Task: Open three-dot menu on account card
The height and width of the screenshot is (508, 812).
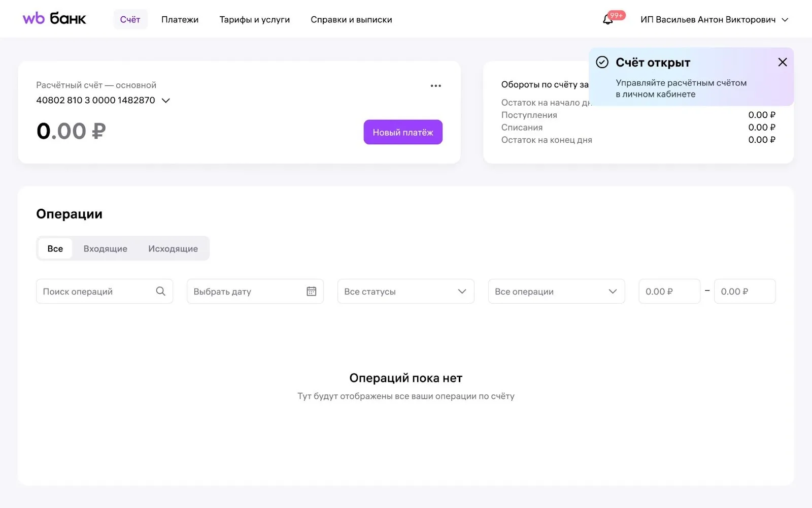Action: click(x=435, y=86)
